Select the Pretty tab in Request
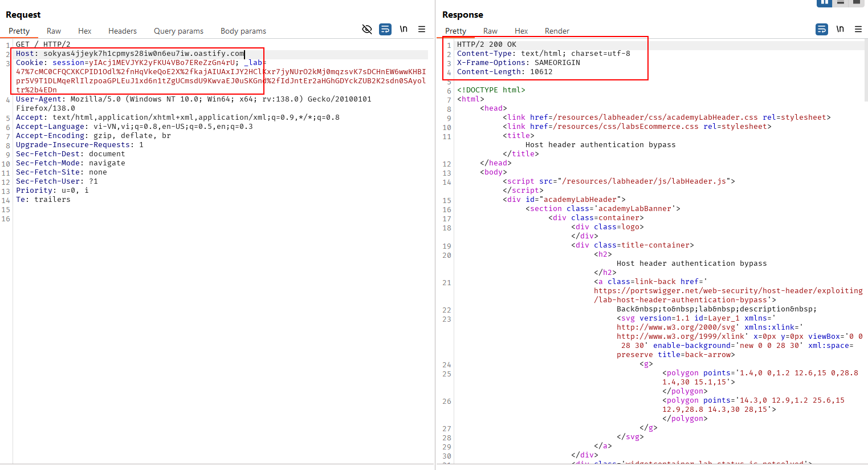This screenshot has width=868, height=470. [x=19, y=31]
